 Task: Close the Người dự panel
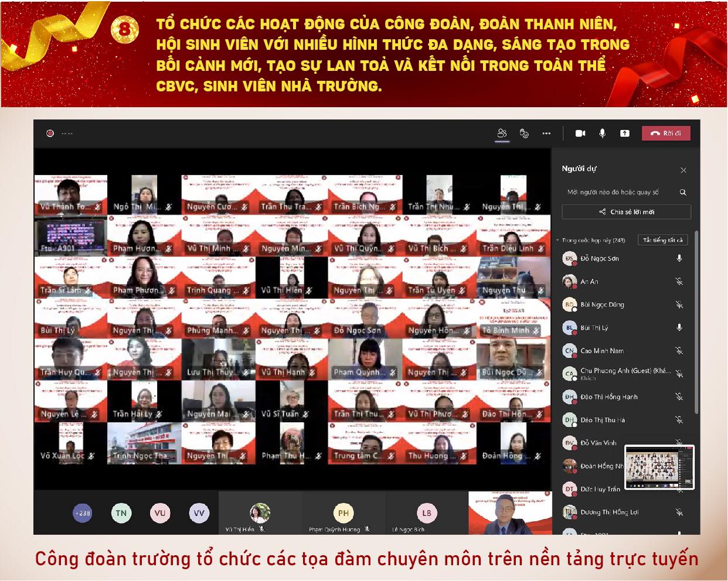click(x=683, y=170)
